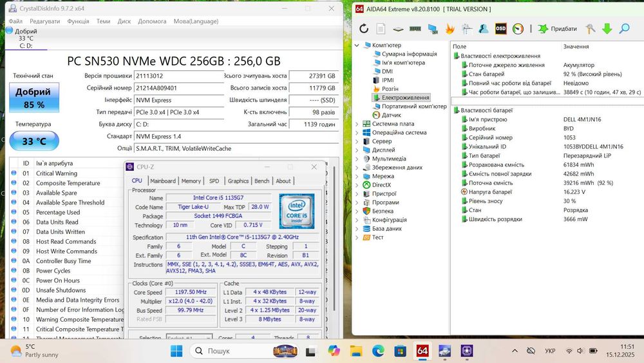Switch to CPU-Z taskbar icon
The image size is (644, 363).
(466, 351)
